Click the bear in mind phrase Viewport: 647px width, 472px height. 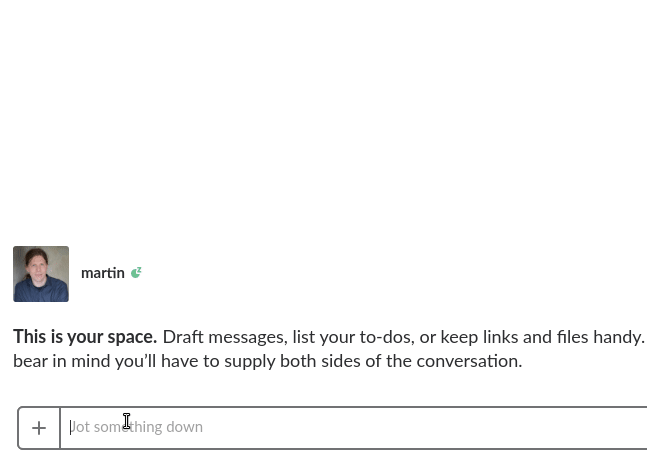coord(62,361)
